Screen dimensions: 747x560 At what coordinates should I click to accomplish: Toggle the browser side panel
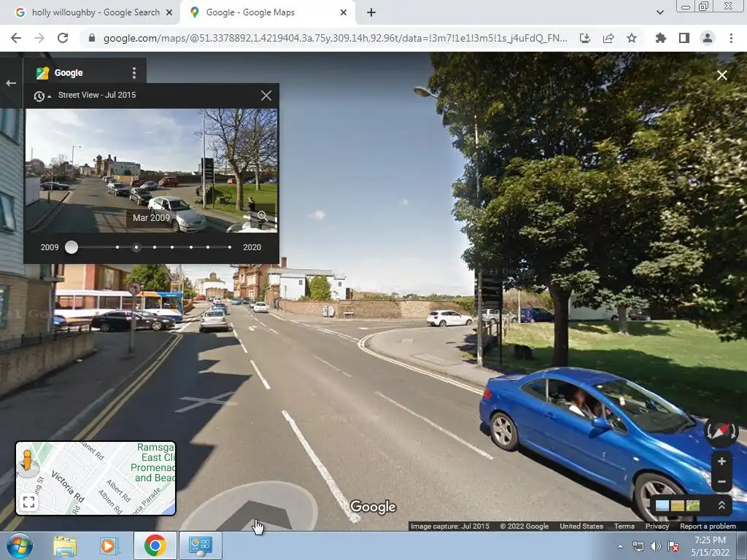click(x=684, y=38)
